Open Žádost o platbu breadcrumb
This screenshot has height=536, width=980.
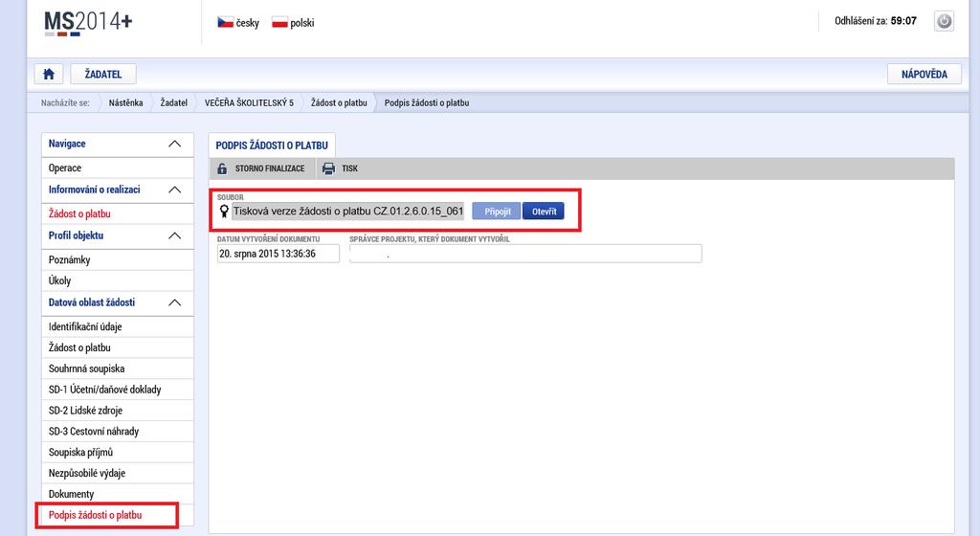point(339,102)
